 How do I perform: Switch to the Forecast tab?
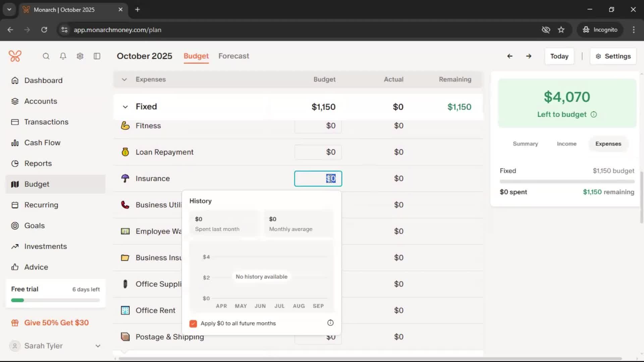pos(233,56)
